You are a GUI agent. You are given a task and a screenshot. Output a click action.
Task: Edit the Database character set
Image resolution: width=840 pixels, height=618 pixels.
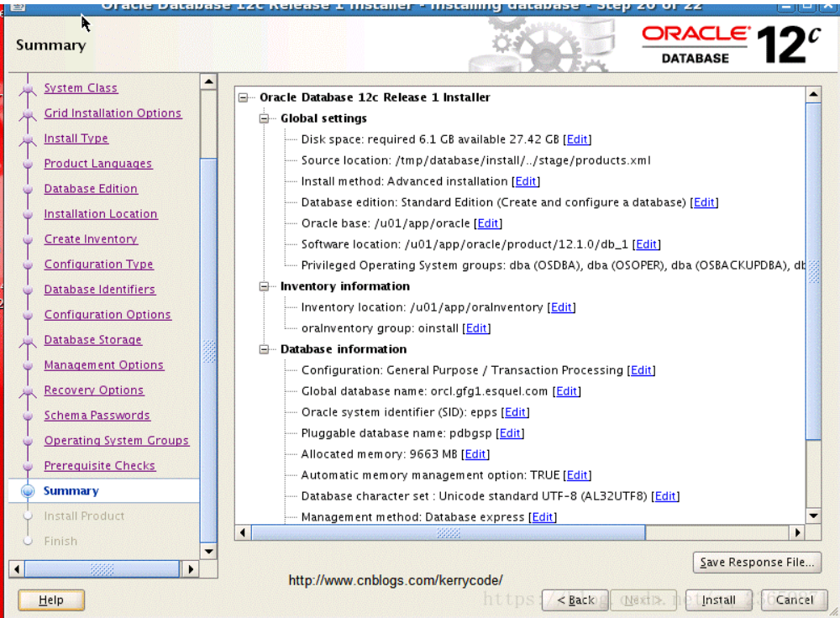click(x=664, y=496)
